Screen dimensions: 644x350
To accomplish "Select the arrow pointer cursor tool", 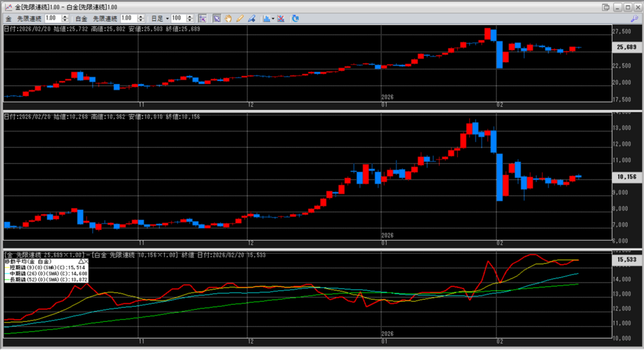I will pyautogui.click(x=217, y=18).
